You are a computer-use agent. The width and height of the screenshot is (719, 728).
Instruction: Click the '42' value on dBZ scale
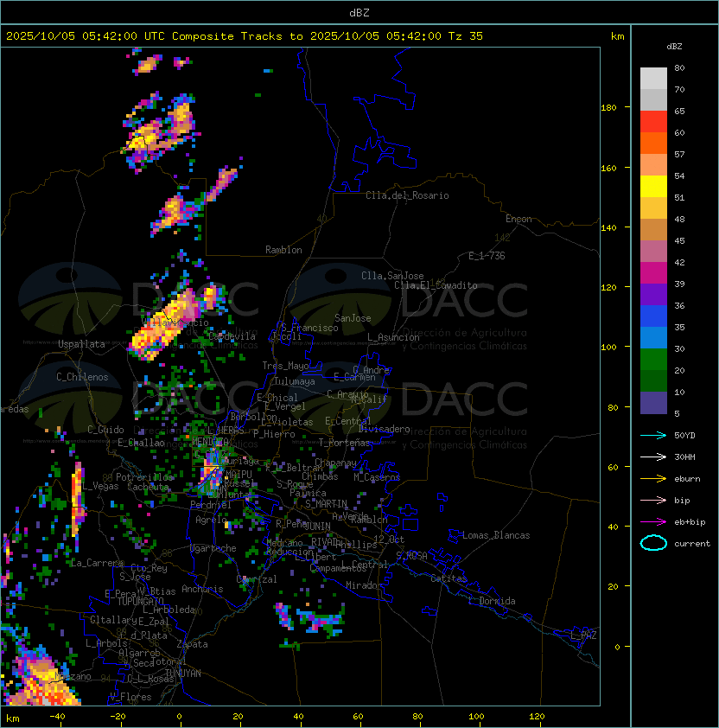point(679,262)
